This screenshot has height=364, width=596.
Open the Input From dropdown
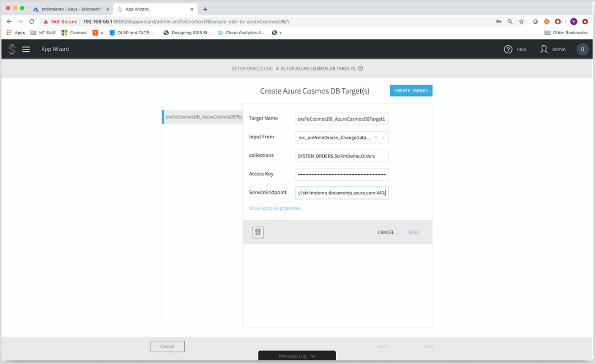[x=382, y=137]
